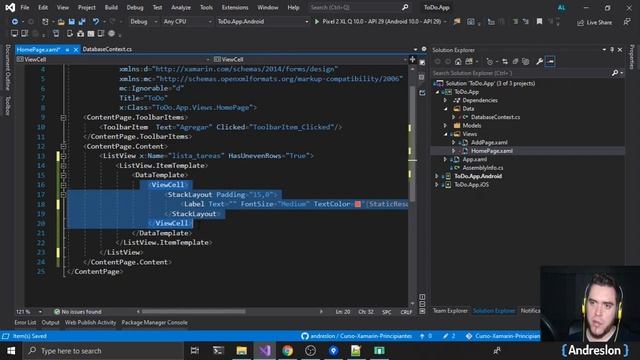
Task: Select App.xaml in Solution Explorer
Action: 474,160
